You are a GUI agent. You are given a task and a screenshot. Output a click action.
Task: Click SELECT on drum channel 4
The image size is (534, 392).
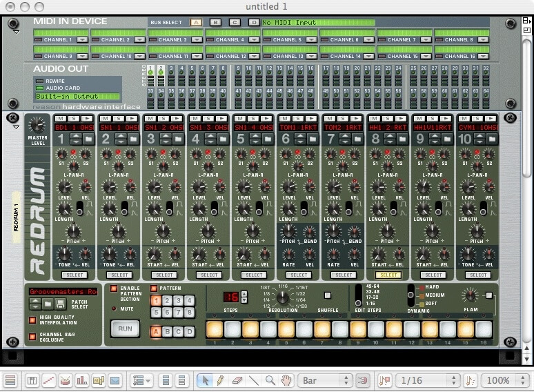(209, 275)
